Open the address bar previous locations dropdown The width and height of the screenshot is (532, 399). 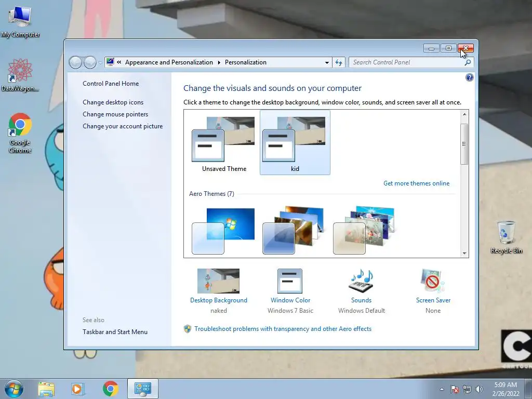click(327, 62)
